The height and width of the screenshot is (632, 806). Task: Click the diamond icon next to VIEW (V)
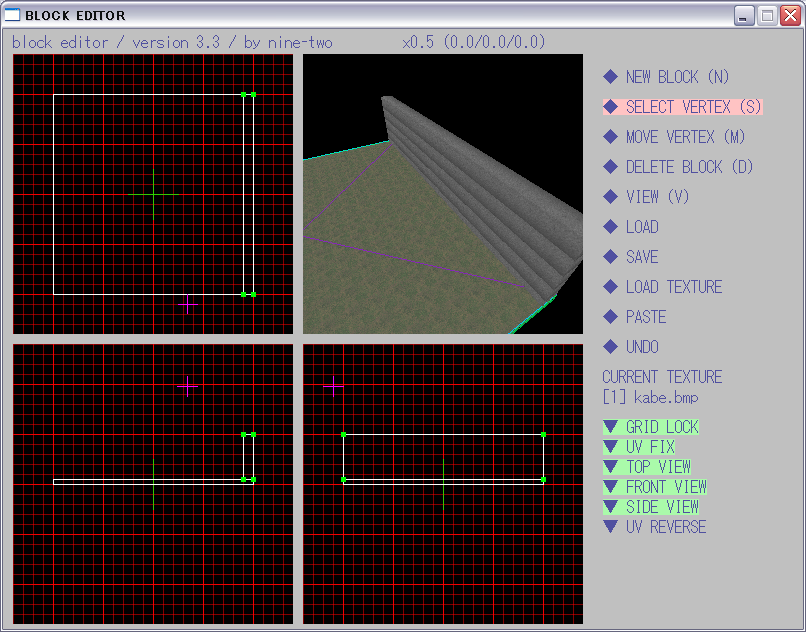(610, 197)
